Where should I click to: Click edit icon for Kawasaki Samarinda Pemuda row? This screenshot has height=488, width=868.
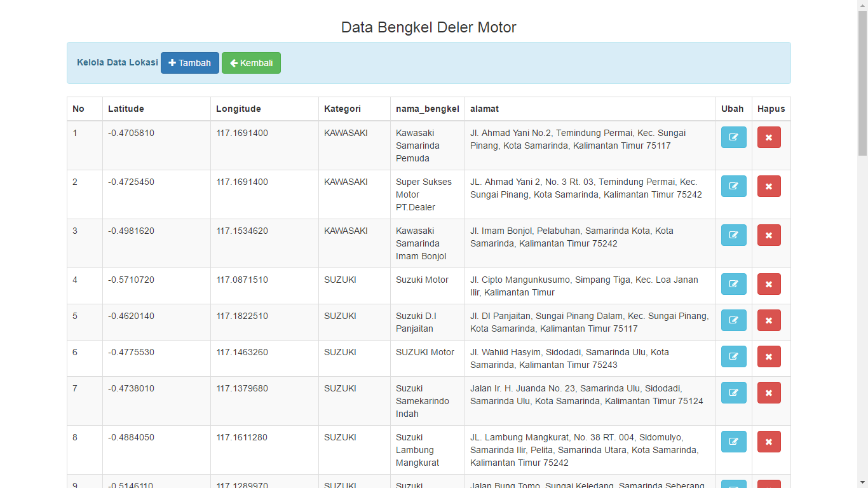click(733, 137)
